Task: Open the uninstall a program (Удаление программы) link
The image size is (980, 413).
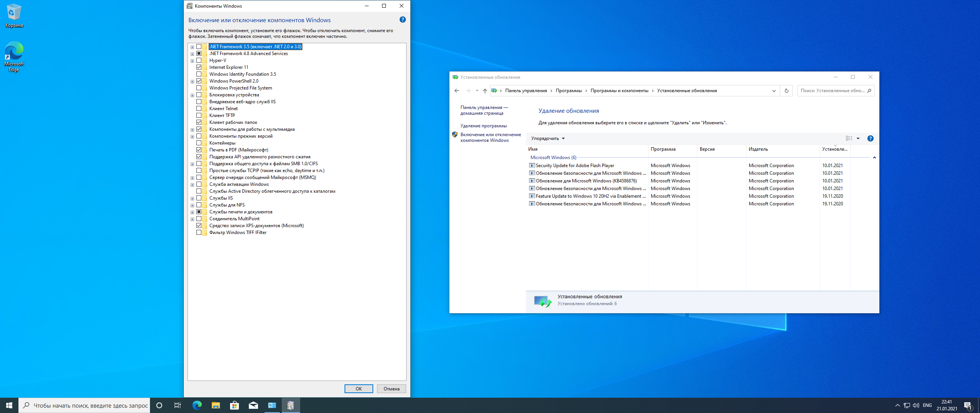Action: 483,126
